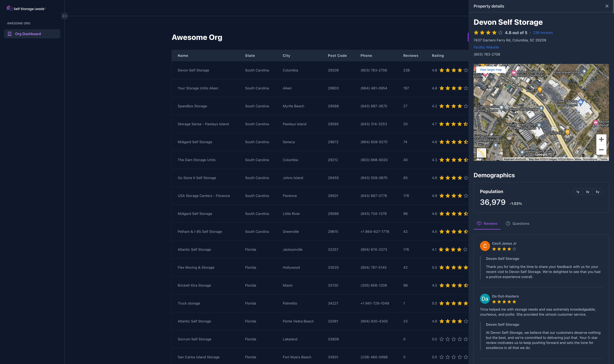Click the Da Out-Kasters avatar

point(485,299)
